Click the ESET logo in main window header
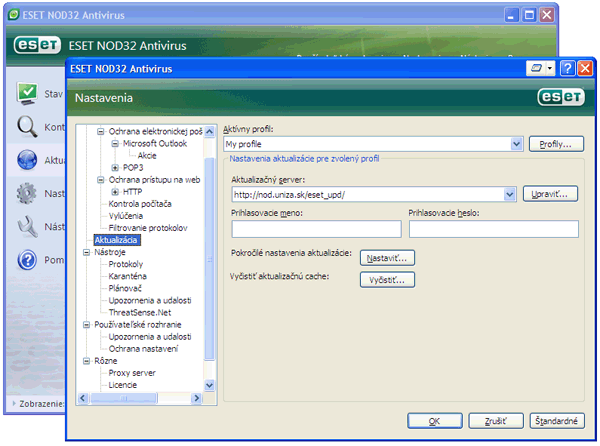The width and height of the screenshot is (600, 446). 37,45
